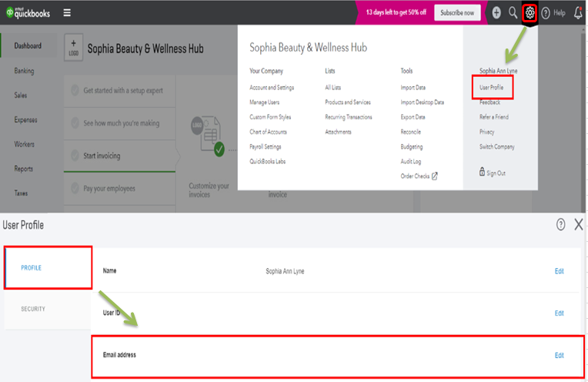Open Audit Log
This screenshot has width=588, height=382.
click(411, 162)
